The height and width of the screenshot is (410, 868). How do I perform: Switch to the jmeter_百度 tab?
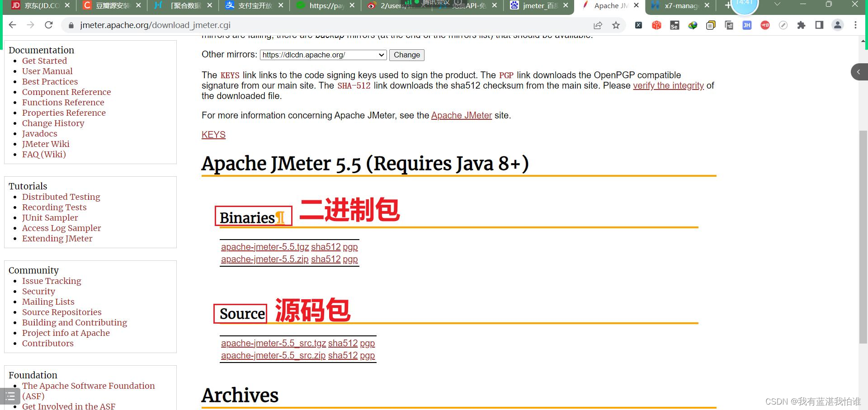tap(539, 6)
